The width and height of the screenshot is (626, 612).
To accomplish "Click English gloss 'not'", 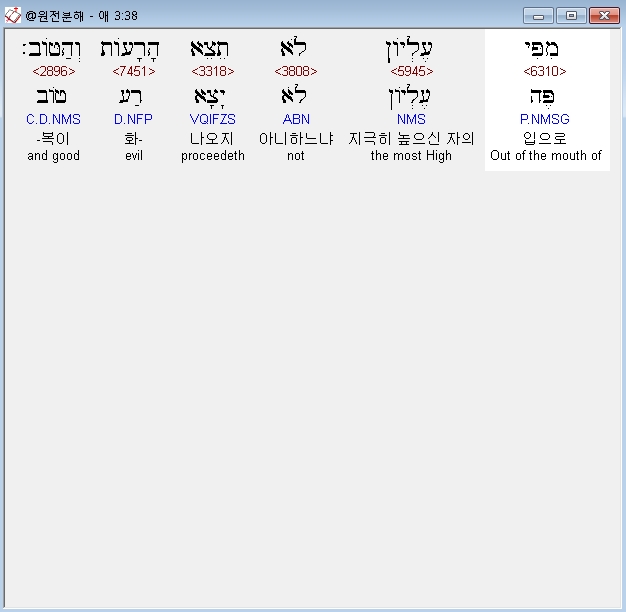I will pos(296,156).
